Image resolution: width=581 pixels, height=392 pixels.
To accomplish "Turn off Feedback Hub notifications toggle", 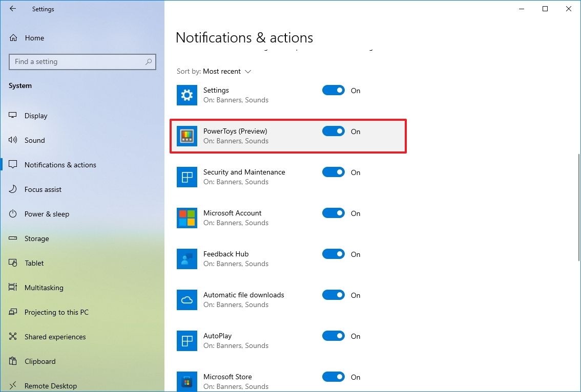I will coord(334,254).
